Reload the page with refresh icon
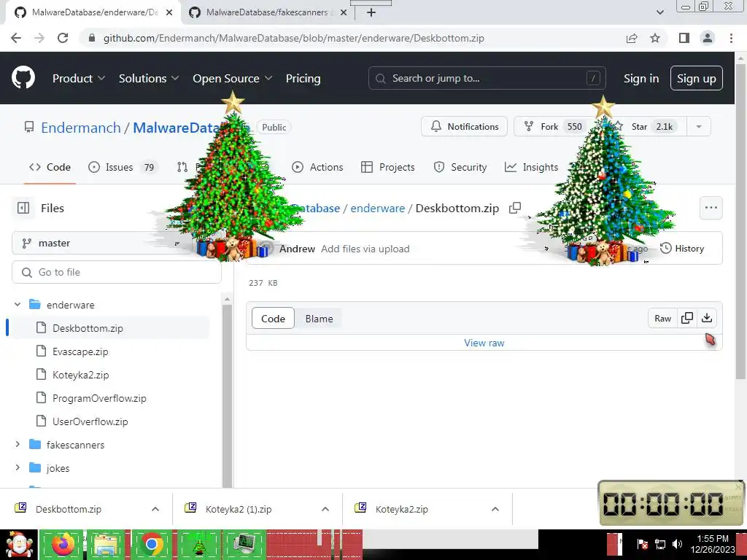 63,38
